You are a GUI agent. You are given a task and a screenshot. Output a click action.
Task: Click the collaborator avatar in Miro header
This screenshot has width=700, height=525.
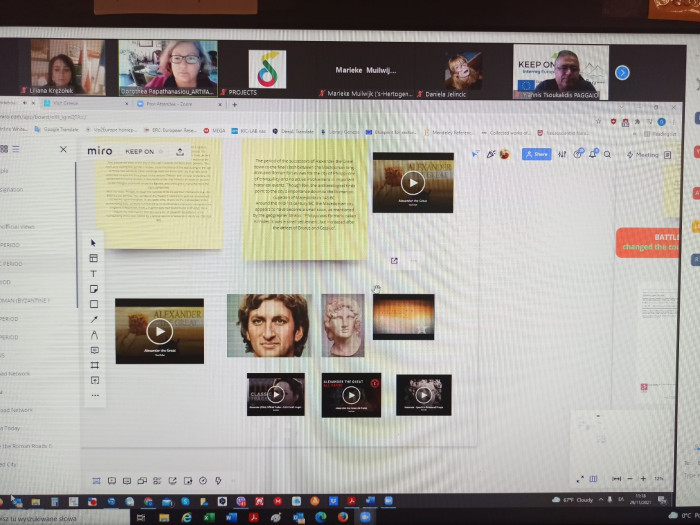coord(505,154)
